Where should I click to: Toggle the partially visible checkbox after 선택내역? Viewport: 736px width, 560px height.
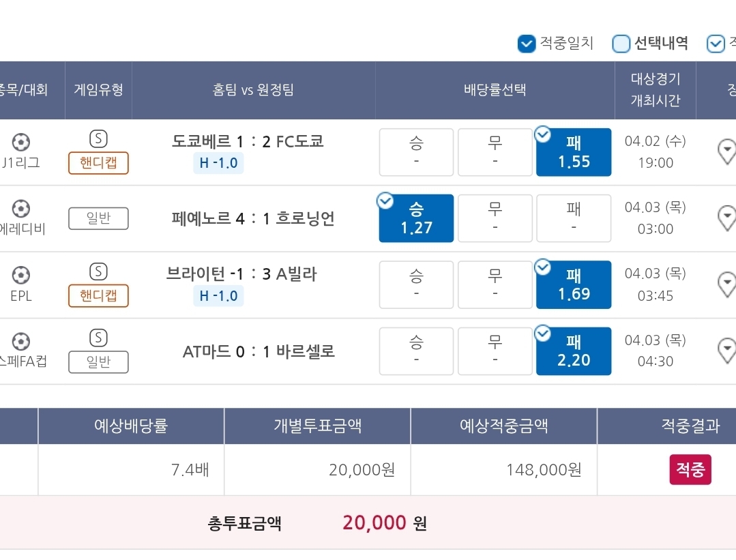716,44
